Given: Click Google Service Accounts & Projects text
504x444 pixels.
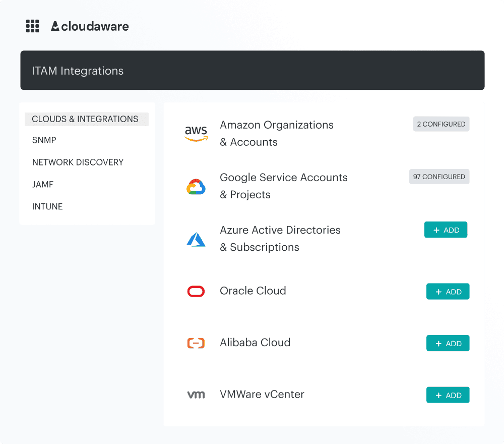Looking at the screenshot, I should point(283,186).
